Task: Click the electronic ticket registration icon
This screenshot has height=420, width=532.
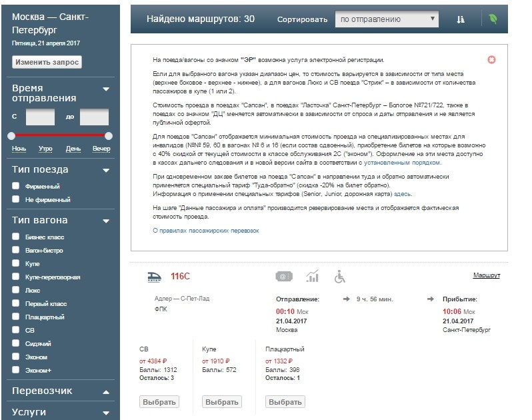Action: [x=283, y=276]
